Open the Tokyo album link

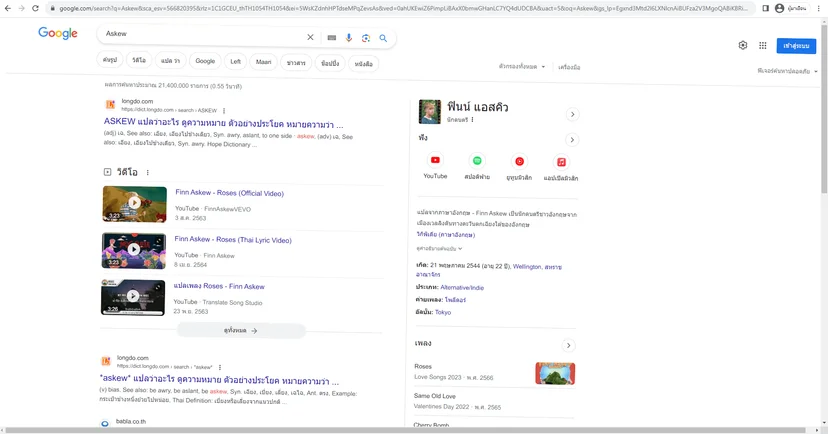click(443, 313)
